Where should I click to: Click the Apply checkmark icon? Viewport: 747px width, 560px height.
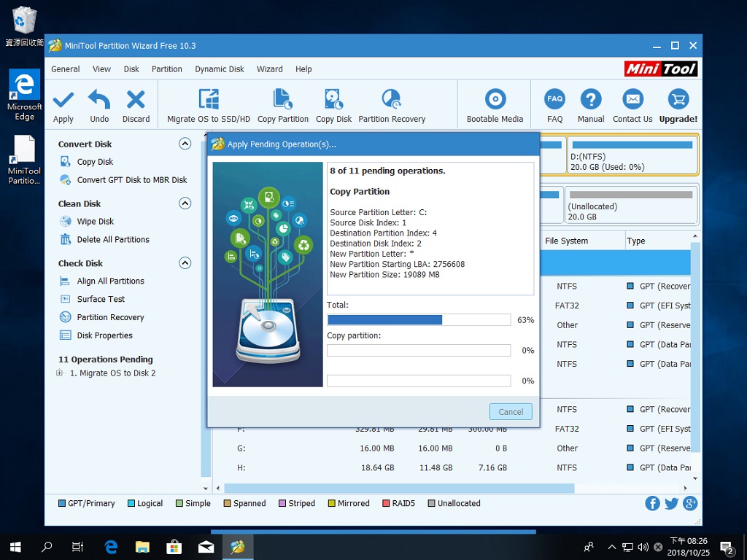point(63,100)
